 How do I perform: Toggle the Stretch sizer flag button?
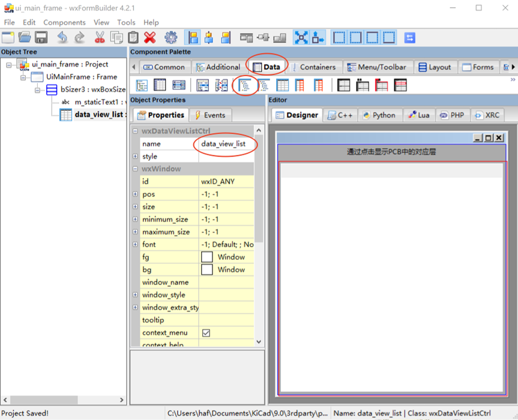[318, 38]
